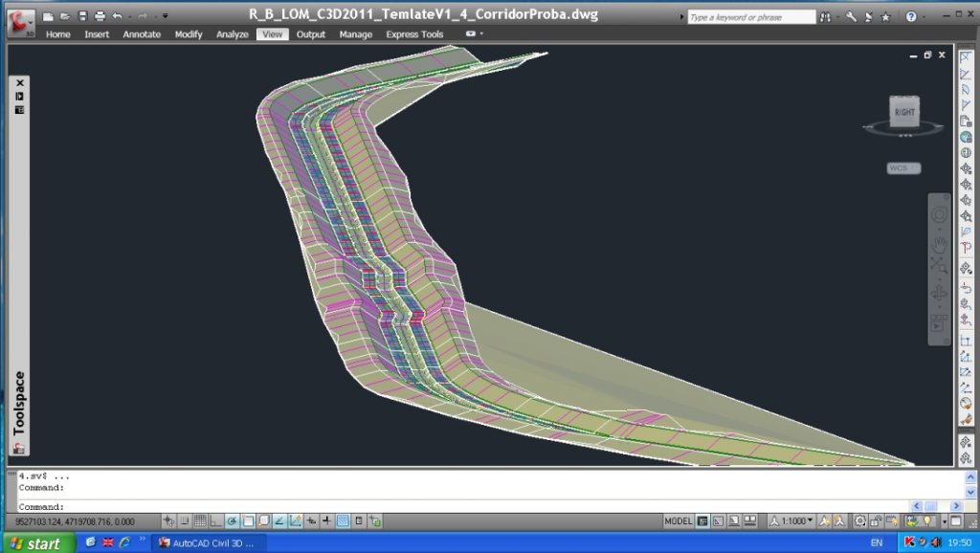The image size is (980, 553).
Task: Toggle Snap Mode in status bar
Action: pyautogui.click(x=185, y=521)
